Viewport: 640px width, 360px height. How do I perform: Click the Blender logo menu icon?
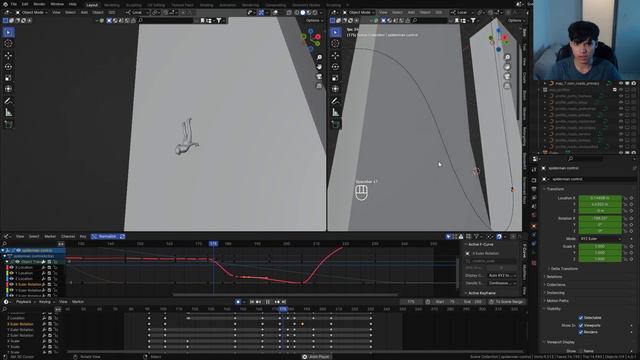(x=4, y=4)
